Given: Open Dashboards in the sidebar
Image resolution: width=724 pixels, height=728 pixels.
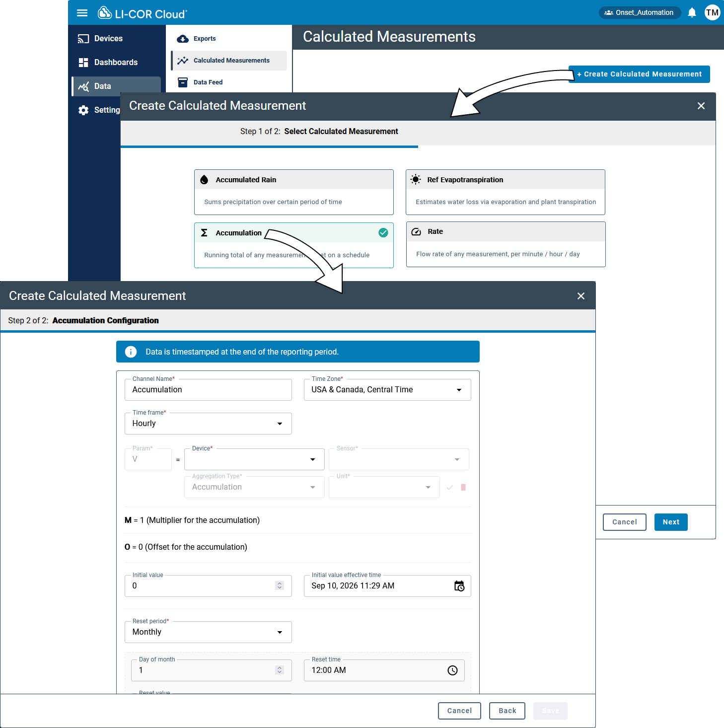Looking at the screenshot, I should tap(117, 63).
